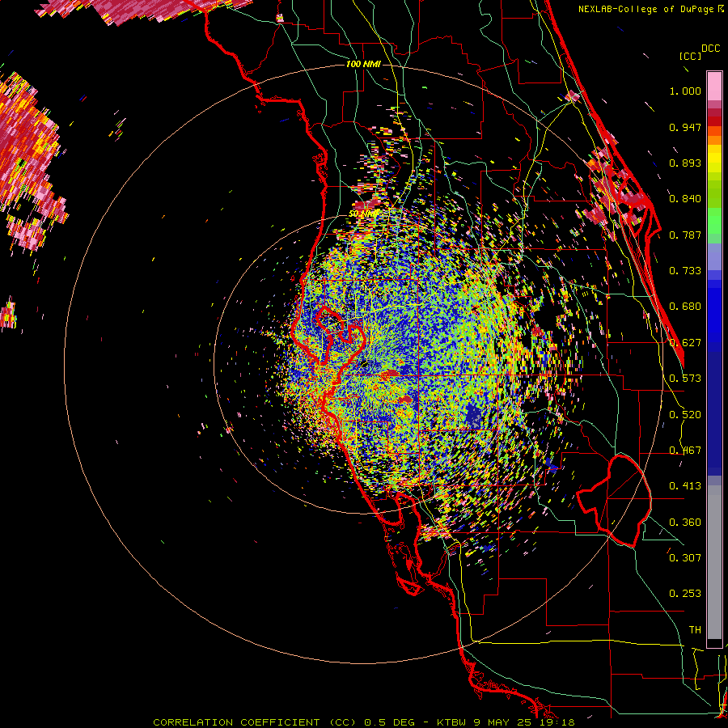728x728 pixels.
Task: Choose the 0.733 legend value
Action: point(685,271)
